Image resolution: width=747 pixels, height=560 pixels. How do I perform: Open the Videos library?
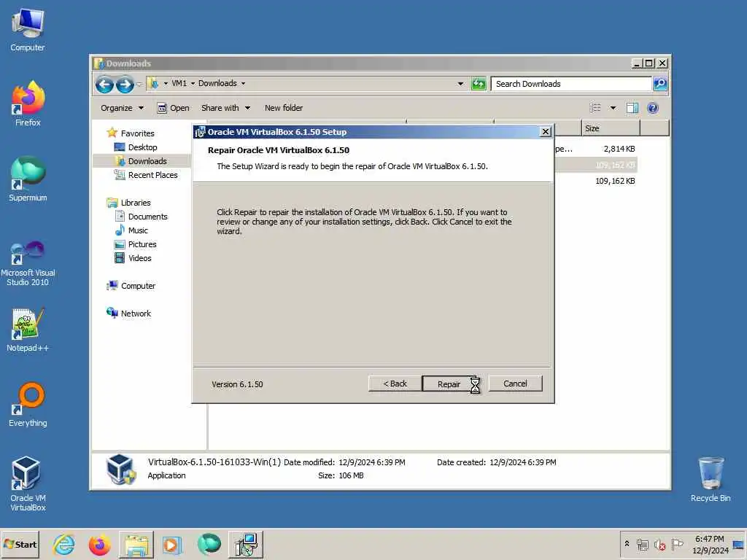(139, 257)
